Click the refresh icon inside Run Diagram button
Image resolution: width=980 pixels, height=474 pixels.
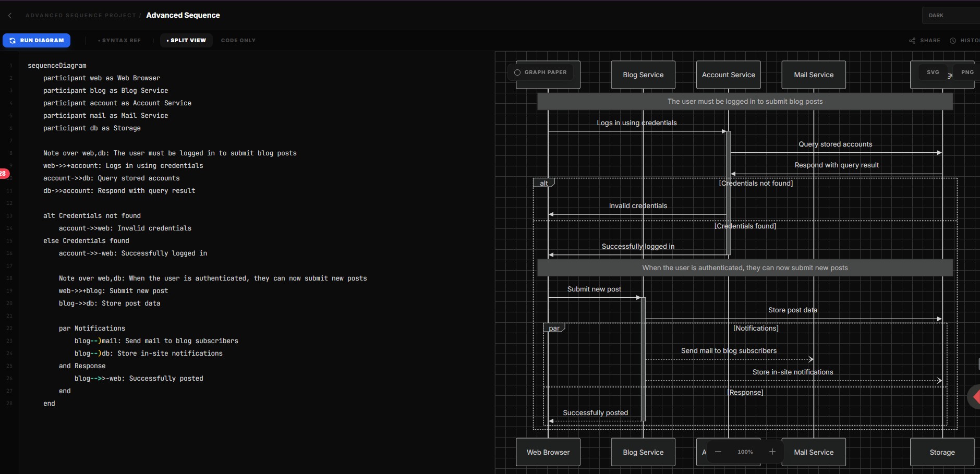pyautogui.click(x=12, y=40)
